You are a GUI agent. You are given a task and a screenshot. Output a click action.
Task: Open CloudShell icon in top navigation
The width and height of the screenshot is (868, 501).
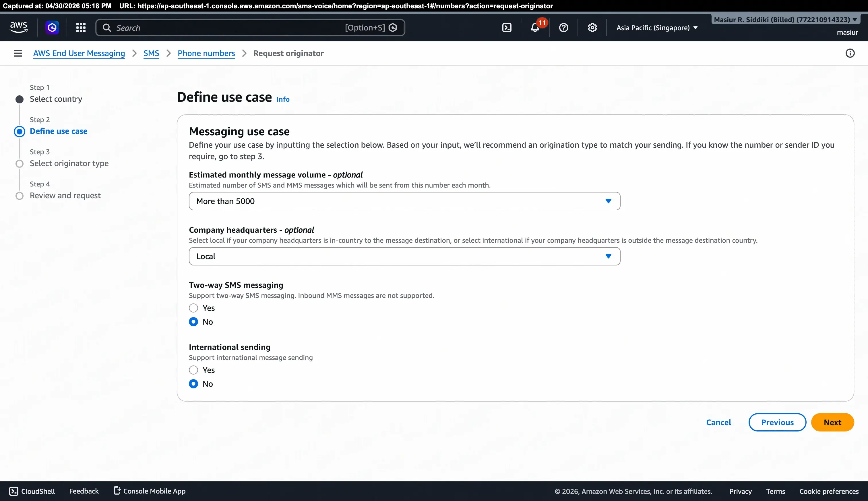[x=507, y=28]
